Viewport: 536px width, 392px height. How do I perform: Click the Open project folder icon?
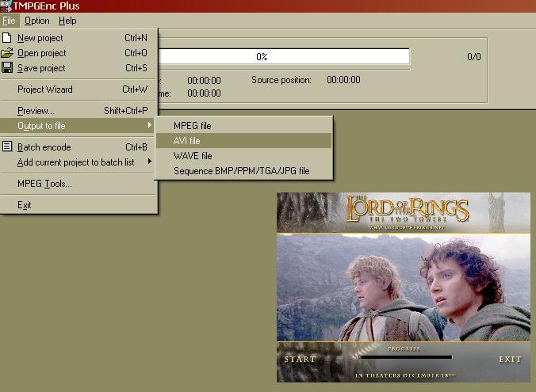coord(7,53)
